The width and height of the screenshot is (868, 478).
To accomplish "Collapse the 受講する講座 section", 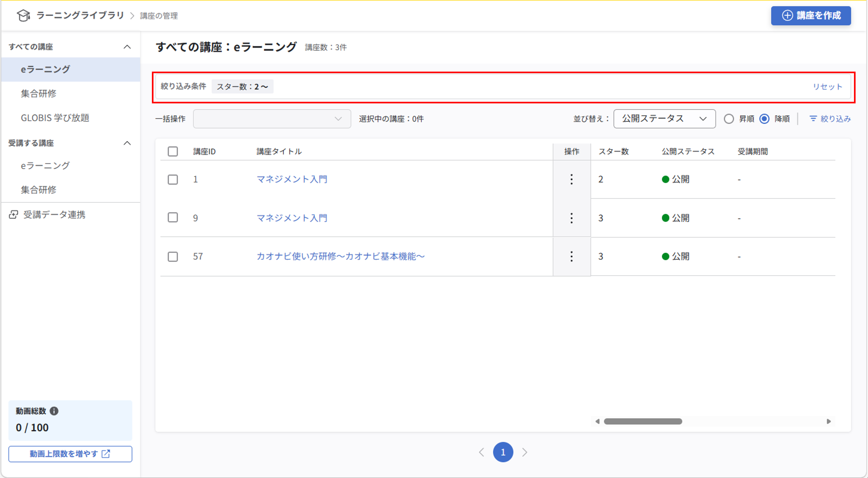I will point(127,143).
